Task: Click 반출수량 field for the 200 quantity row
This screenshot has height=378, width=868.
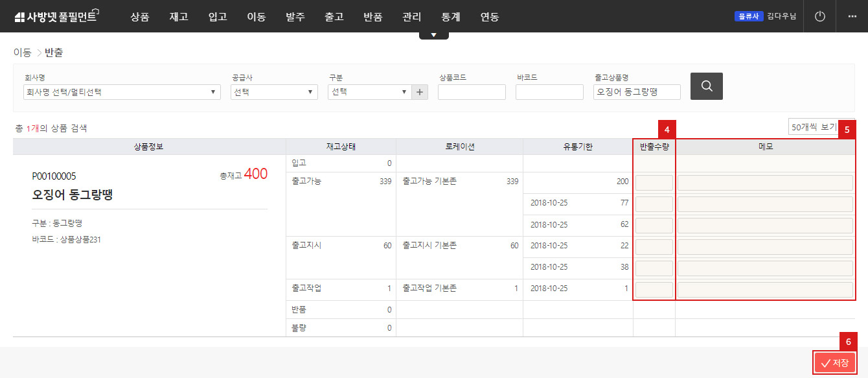Action: point(654,183)
